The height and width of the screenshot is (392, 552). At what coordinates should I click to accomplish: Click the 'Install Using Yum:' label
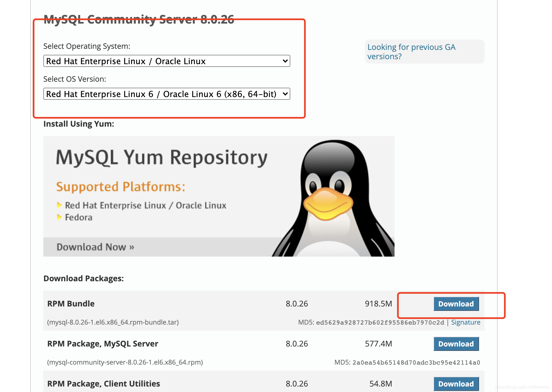click(79, 124)
